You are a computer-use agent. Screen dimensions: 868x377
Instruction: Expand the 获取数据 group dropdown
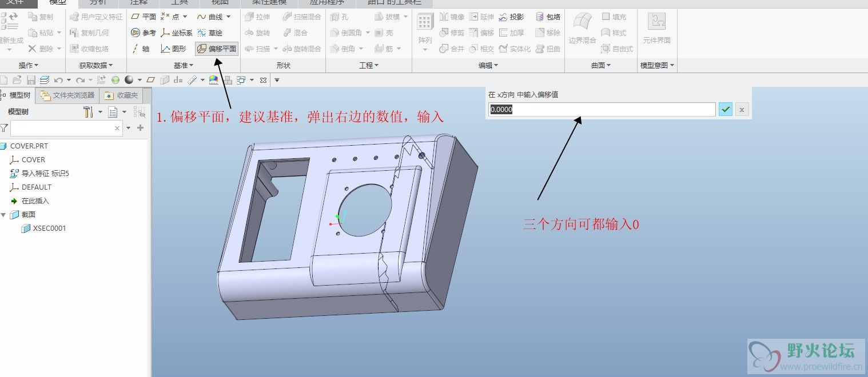96,66
